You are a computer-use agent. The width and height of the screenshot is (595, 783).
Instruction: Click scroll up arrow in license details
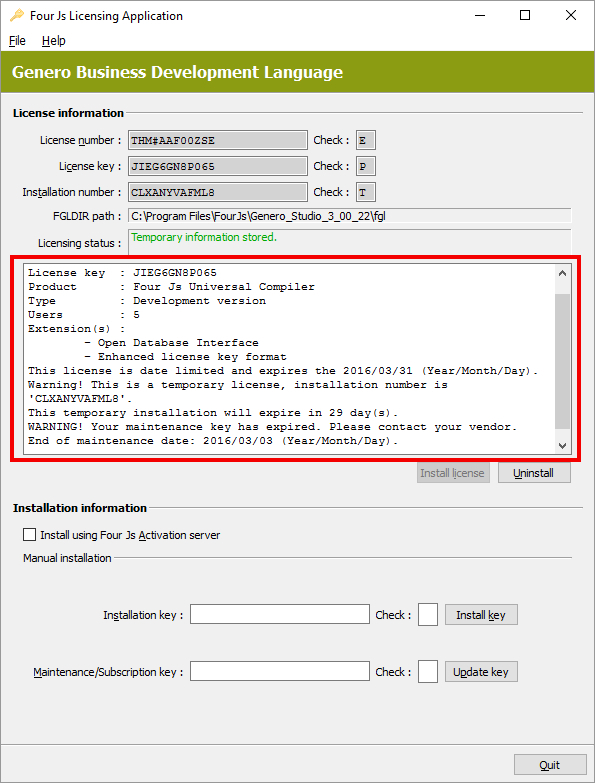click(x=563, y=273)
